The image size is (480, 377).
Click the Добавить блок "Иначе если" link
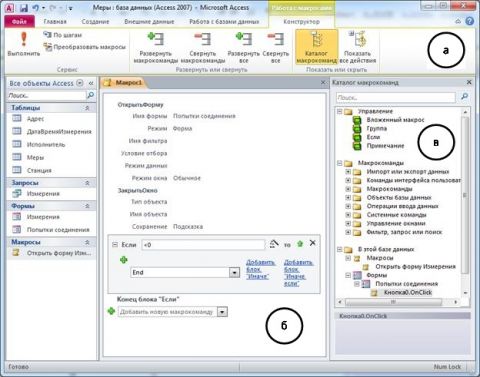(x=298, y=273)
